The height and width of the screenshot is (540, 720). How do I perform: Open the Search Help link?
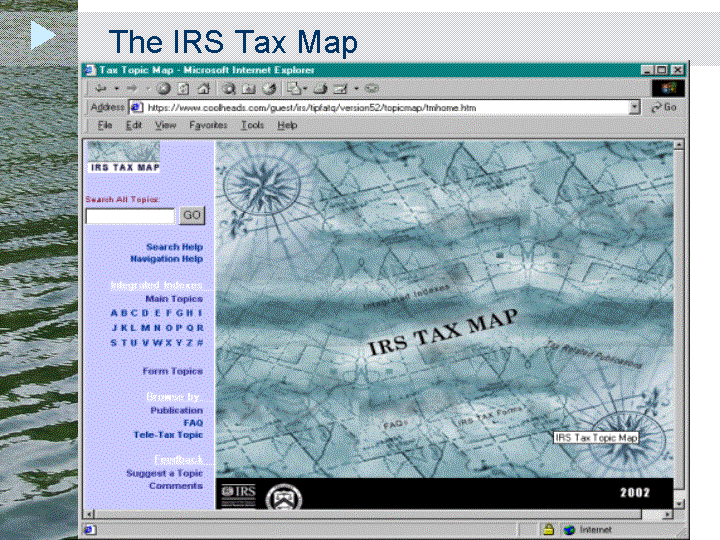[x=174, y=247]
